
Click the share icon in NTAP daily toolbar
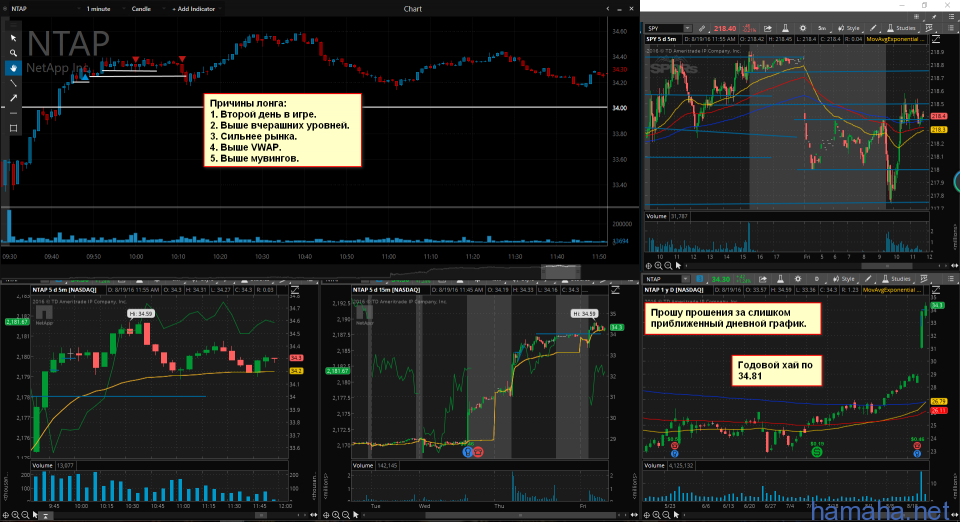[x=763, y=279]
